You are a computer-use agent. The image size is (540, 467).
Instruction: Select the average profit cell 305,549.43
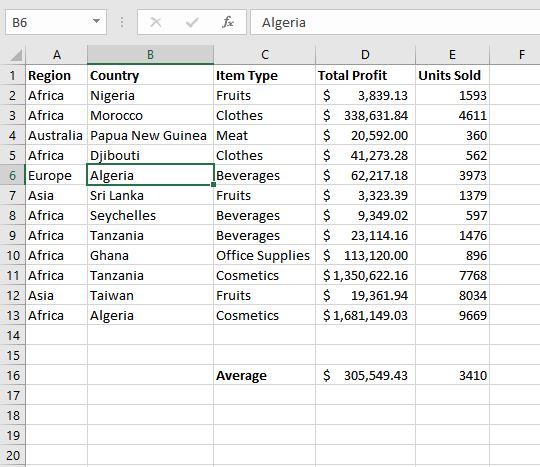365,375
